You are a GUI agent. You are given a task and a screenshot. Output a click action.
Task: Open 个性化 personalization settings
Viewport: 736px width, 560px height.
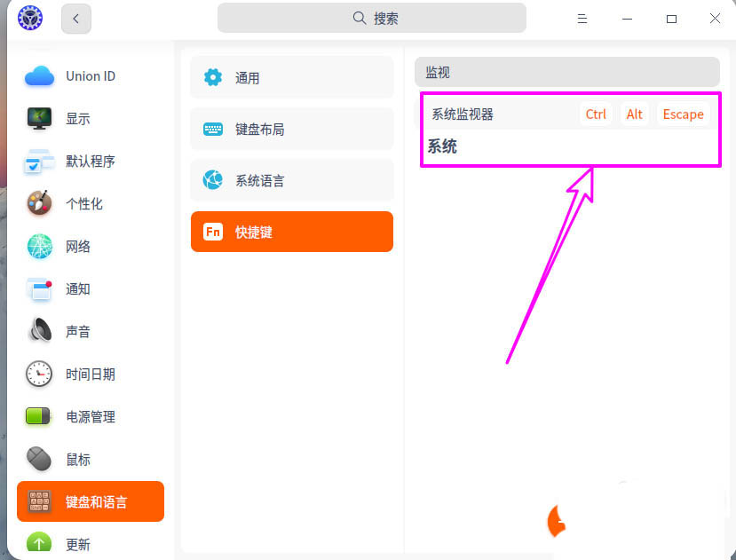84,203
